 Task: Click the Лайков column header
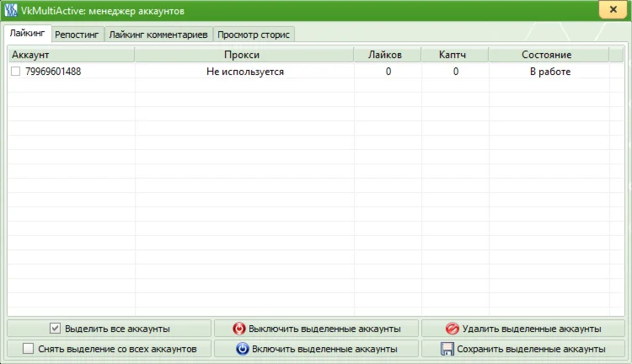tap(388, 55)
